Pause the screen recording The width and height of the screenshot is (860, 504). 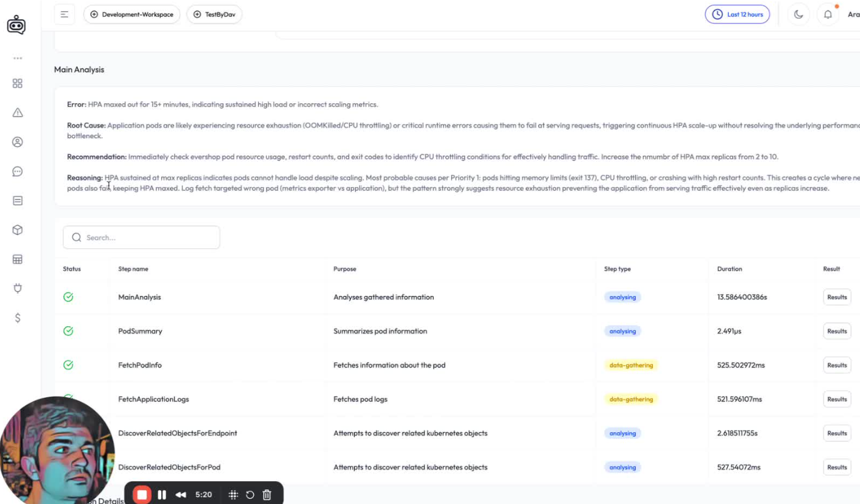pos(162,495)
